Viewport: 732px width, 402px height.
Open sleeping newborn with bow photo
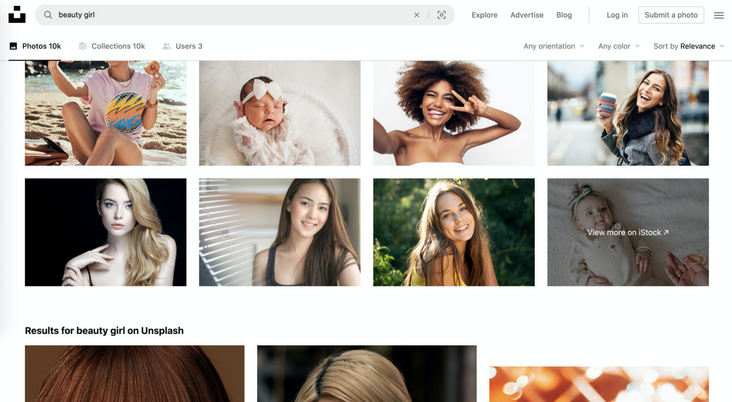280,113
